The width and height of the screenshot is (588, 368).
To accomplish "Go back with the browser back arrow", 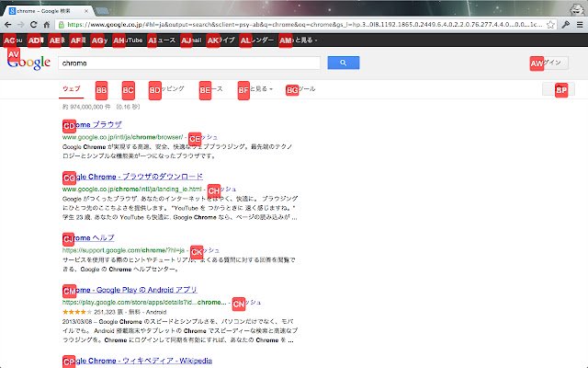I will click(x=8, y=25).
